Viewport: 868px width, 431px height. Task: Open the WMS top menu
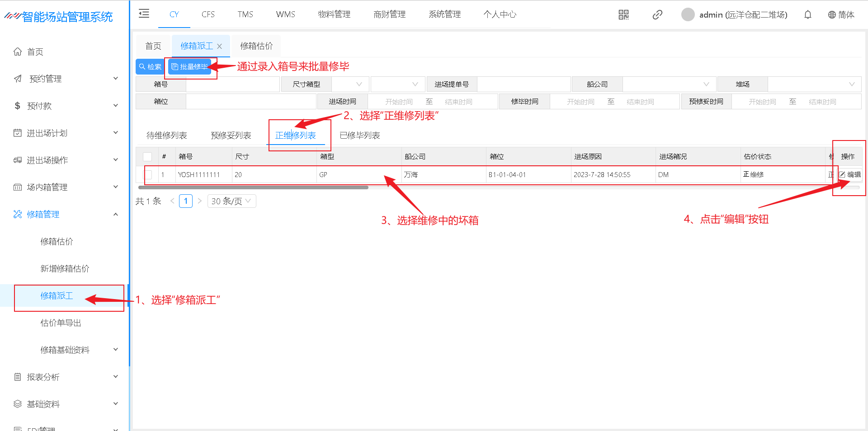[285, 14]
